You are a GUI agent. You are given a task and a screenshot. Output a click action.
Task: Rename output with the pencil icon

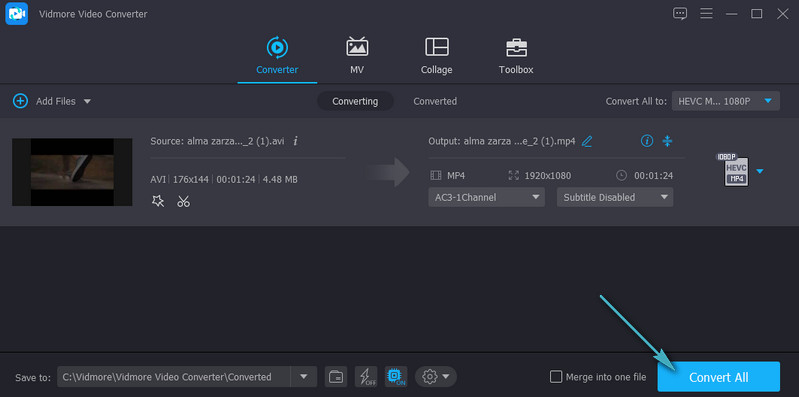(587, 141)
